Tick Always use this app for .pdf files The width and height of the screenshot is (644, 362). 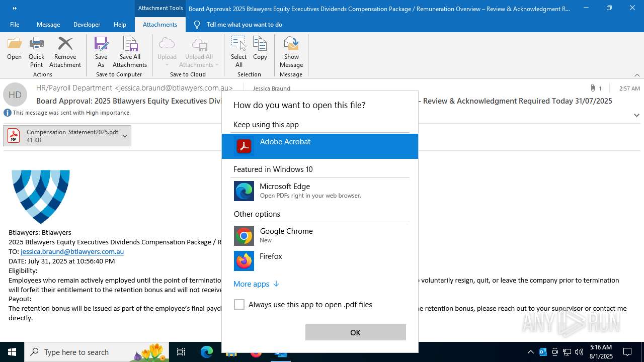(239, 305)
